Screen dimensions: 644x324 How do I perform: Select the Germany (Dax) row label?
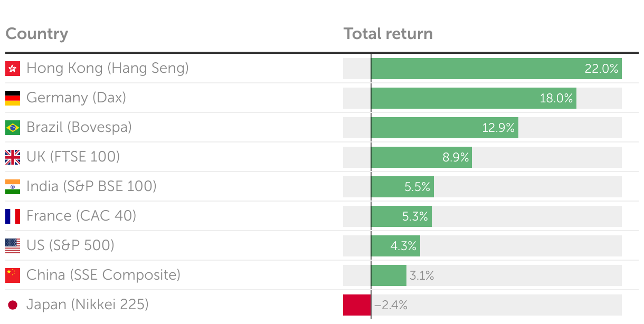click(x=76, y=98)
